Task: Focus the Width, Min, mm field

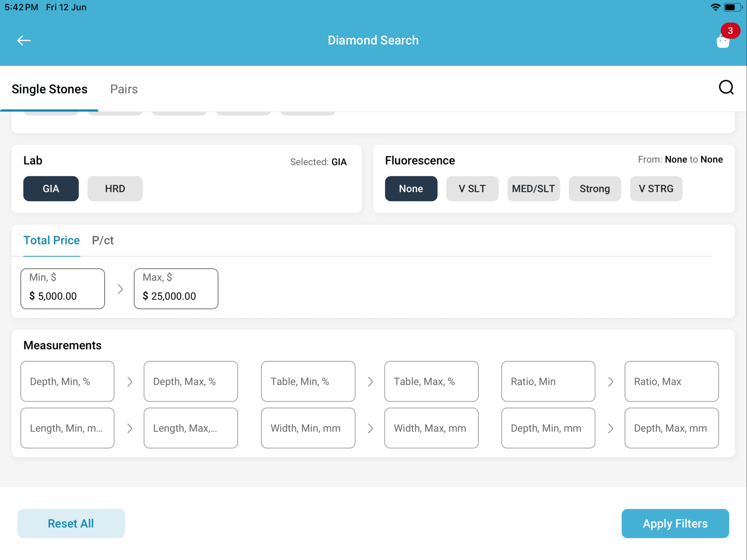Action: pyautogui.click(x=308, y=428)
